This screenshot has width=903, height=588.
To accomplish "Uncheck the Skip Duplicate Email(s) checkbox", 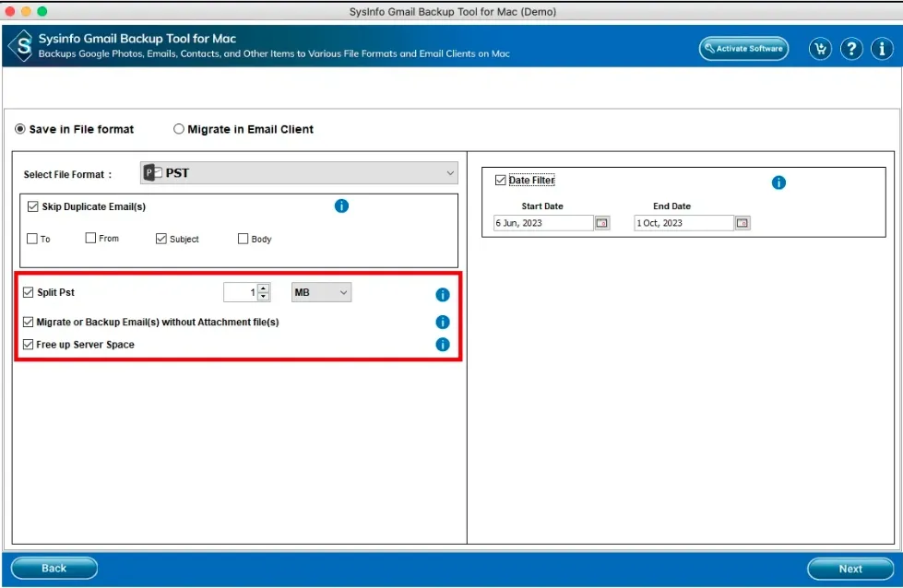I will tap(33, 206).
